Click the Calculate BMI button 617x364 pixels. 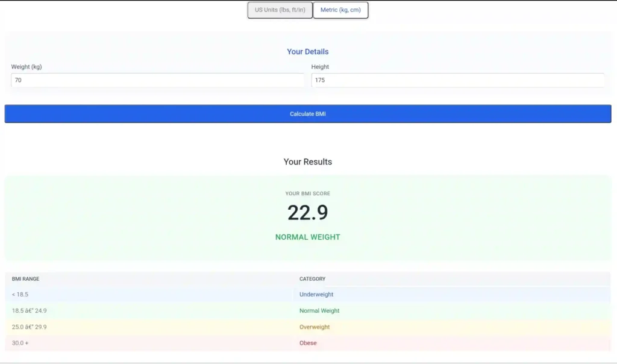pyautogui.click(x=308, y=113)
